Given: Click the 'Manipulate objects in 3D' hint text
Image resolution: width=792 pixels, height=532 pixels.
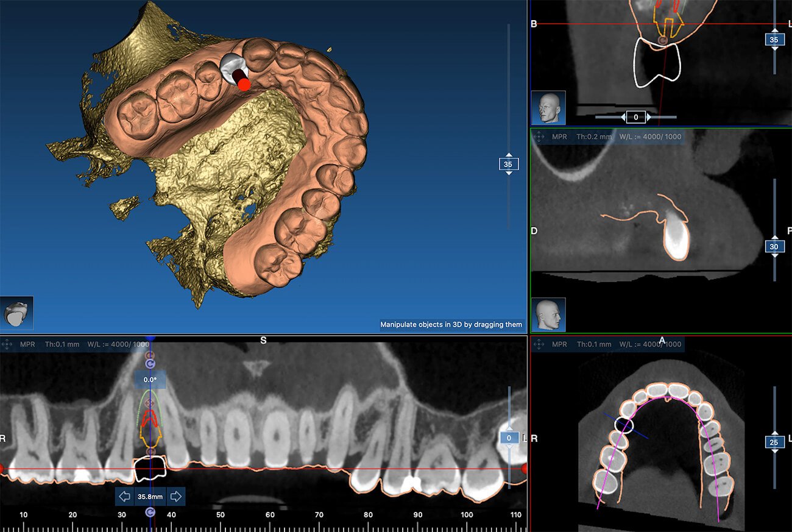Looking at the screenshot, I should point(451,325).
